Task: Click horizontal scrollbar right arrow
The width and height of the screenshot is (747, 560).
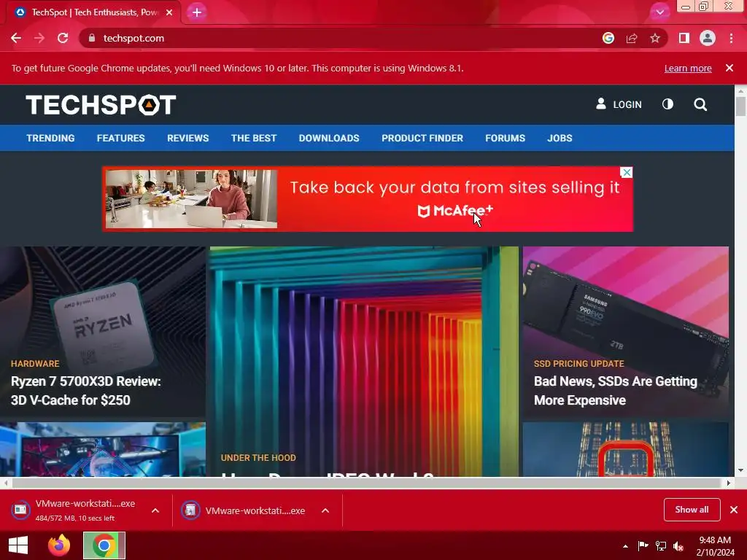Action: pos(729,483)
